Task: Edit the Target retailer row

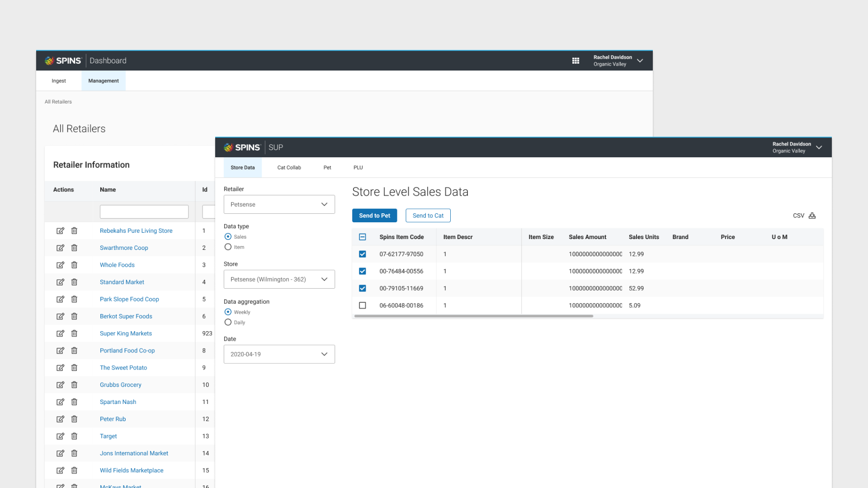Action: [x=60, y=436]
